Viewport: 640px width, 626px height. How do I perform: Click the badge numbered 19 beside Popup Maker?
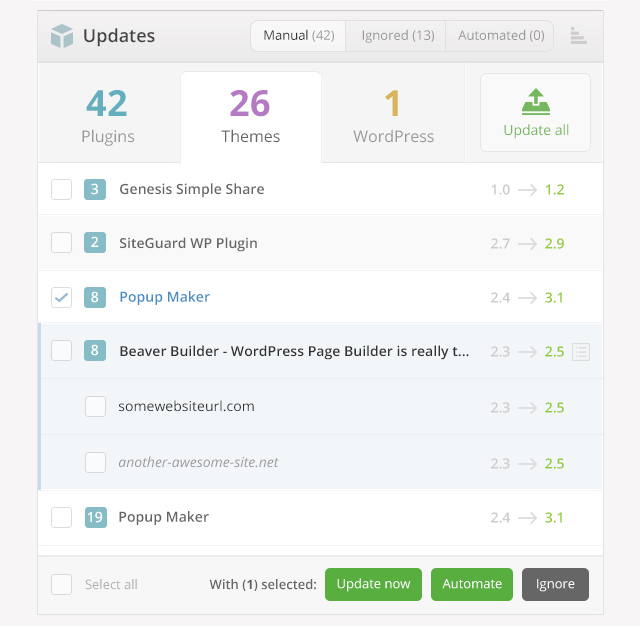pos(95,517)
